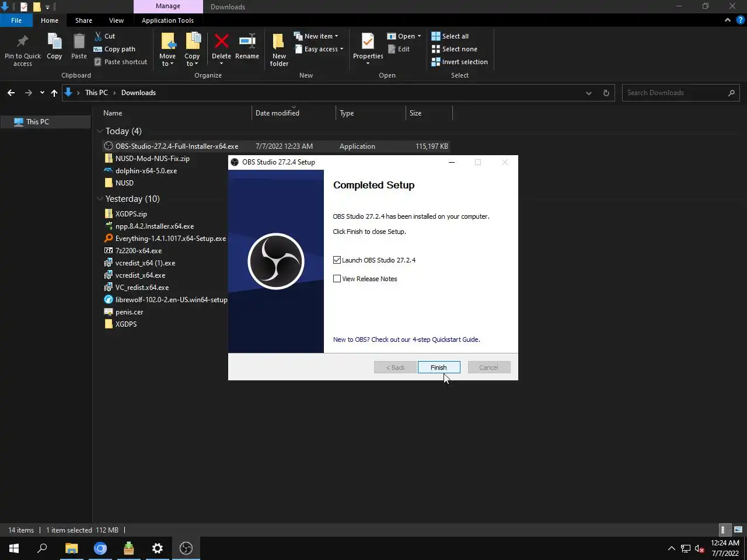Click Finish in OBS Setup
The height and width of the screenshot is (560, 747).
tap(439, 367)
